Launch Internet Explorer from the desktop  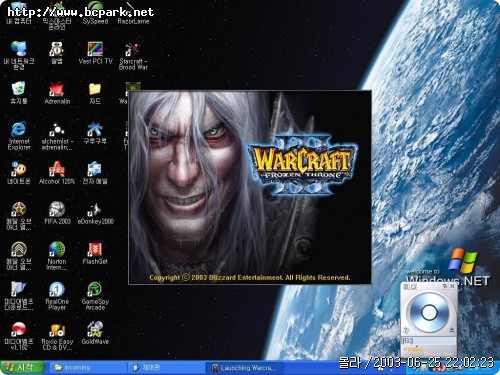(19, 136)
